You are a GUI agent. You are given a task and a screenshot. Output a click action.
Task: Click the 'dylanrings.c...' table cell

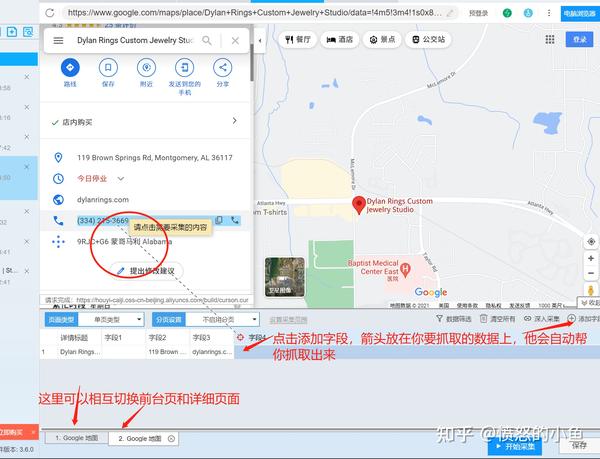point(212,352)
